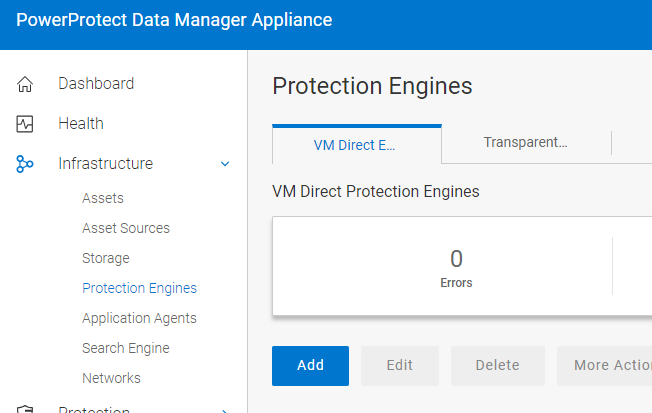Screen dimensions: 652x413
Task: Open Application Agents page
Action: click(x=139, y=318)
